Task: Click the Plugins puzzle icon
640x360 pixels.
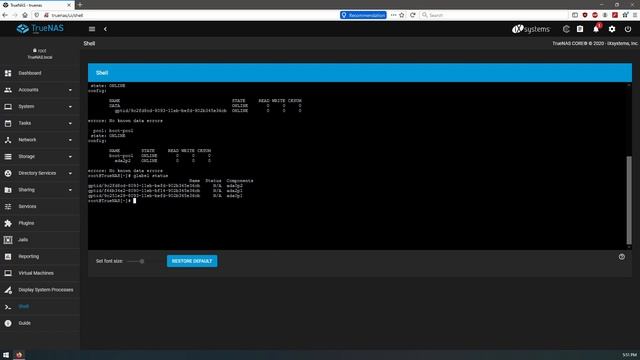Action: [x=8, y=223]
